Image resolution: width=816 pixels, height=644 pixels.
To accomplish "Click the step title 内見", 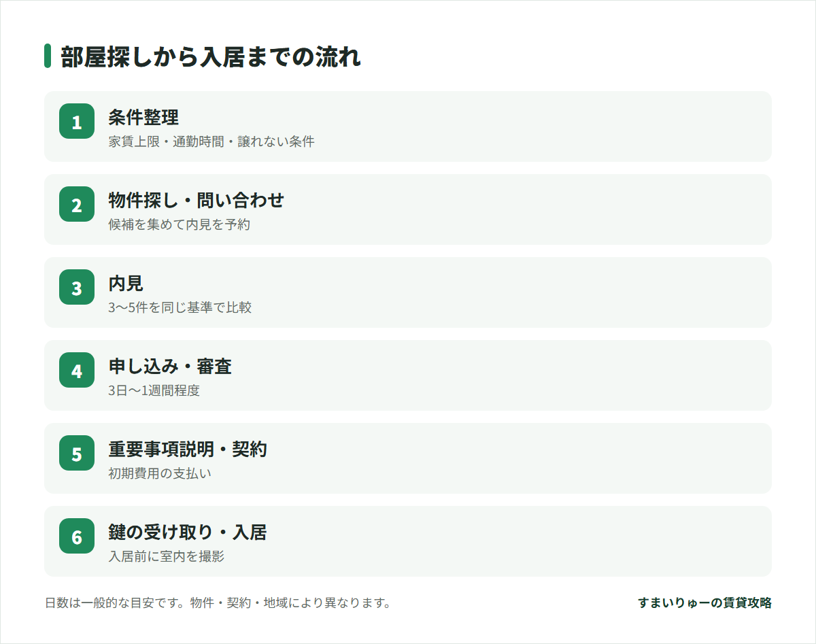I will coord(126,283).
